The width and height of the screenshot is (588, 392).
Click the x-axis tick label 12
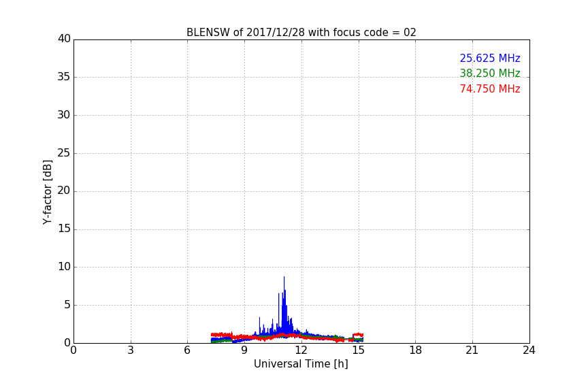[x=301, y=350]
